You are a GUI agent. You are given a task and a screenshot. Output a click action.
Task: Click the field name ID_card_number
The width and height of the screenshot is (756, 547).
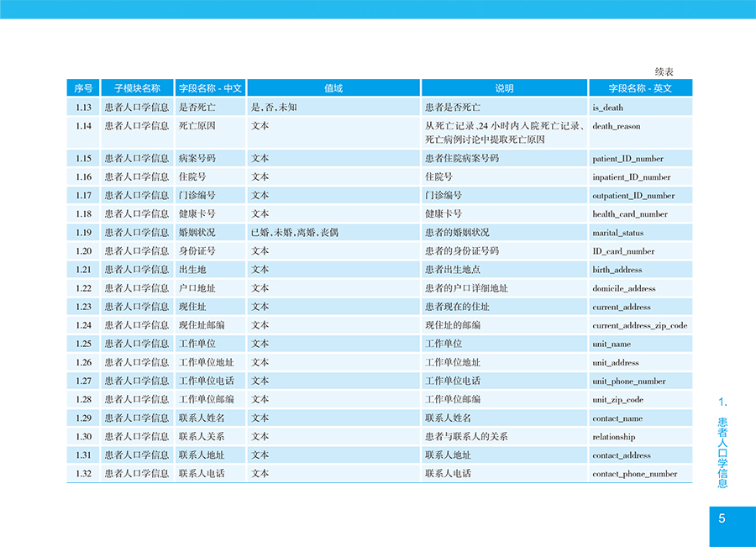[x=623, y=251]
